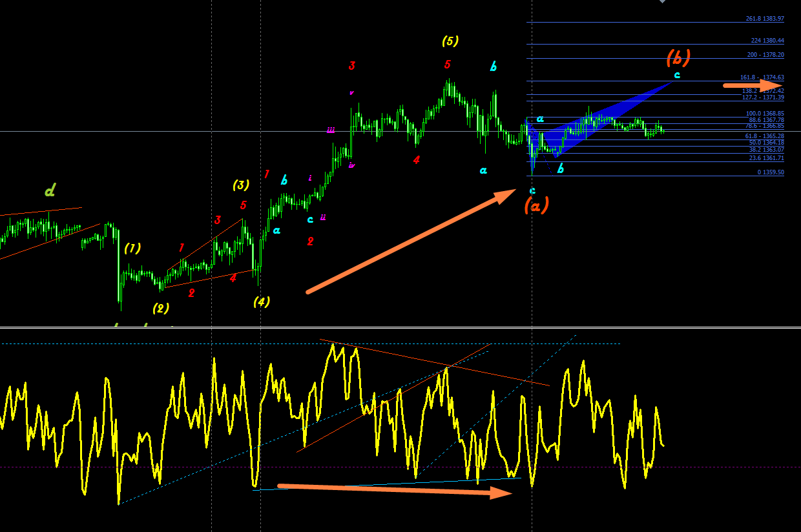Select the magenta ii sub-wave label

323,218
